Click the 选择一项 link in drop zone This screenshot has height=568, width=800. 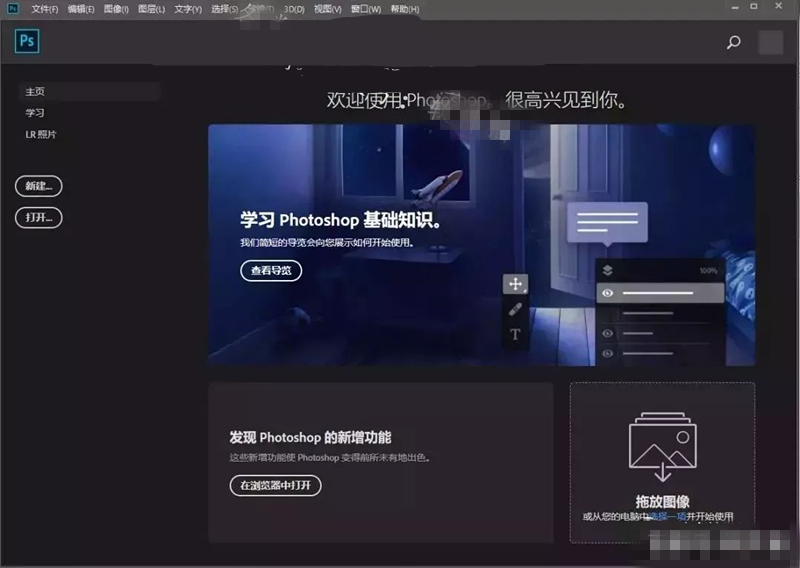[x=667, y=516]
